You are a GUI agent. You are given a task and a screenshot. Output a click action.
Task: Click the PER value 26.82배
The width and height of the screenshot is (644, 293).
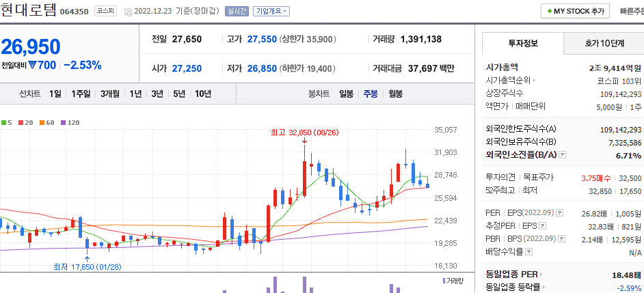click(593, 213)
